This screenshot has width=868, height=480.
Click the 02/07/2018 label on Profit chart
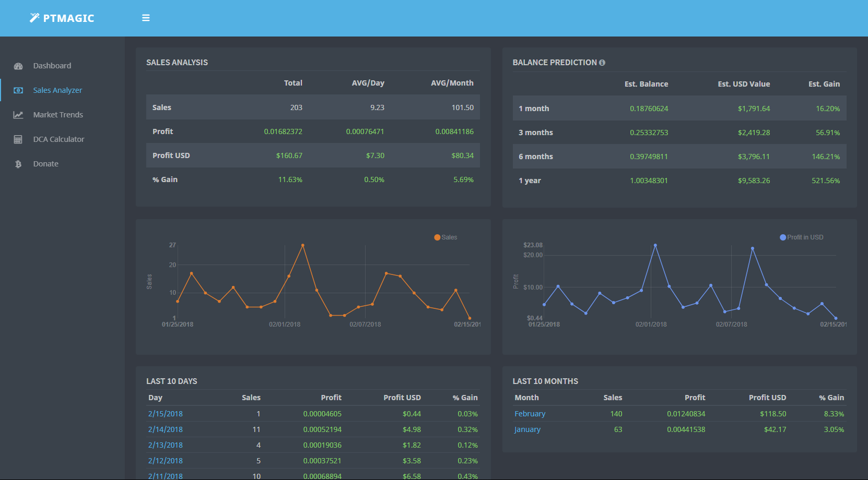pyautogui.click(x=732, y=325)
